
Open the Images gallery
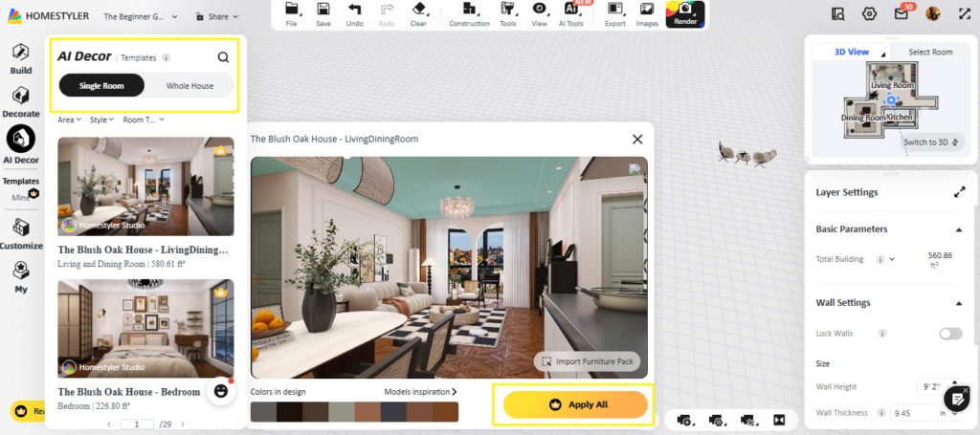click(x=647, y=14)
